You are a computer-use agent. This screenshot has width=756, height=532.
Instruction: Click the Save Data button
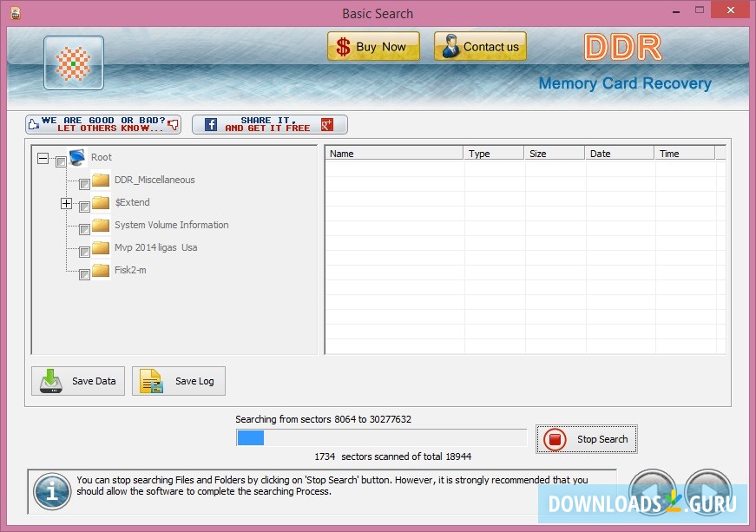point(78,381)
